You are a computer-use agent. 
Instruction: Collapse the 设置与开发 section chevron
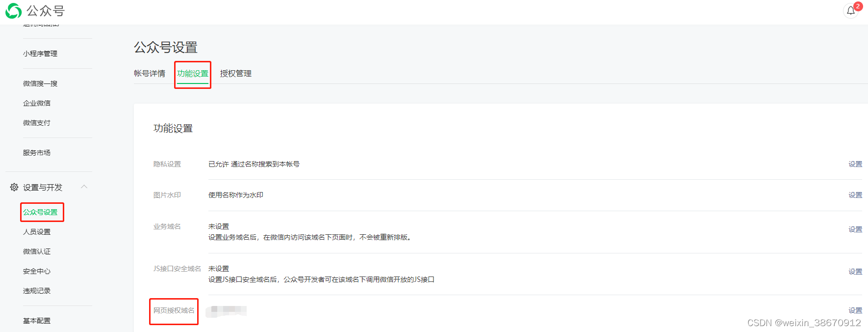84,187
